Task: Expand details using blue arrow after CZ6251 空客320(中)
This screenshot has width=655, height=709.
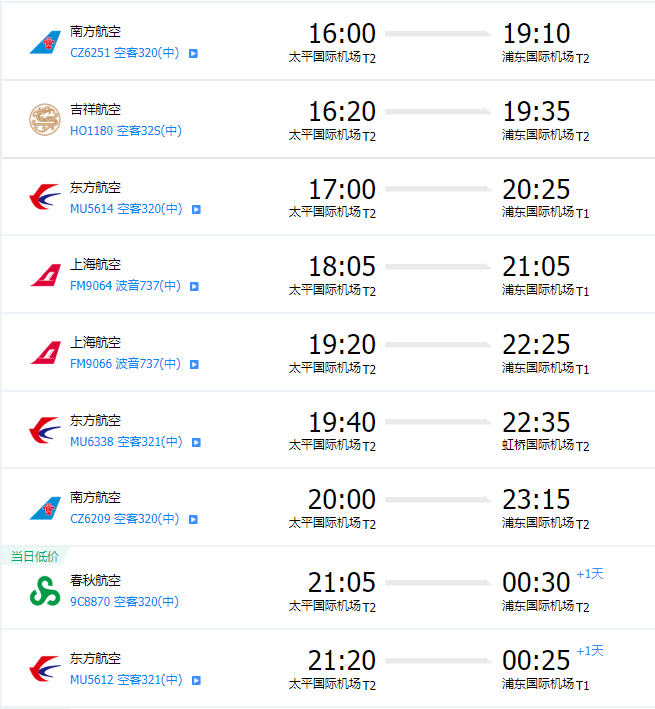Action: [194, 53]
